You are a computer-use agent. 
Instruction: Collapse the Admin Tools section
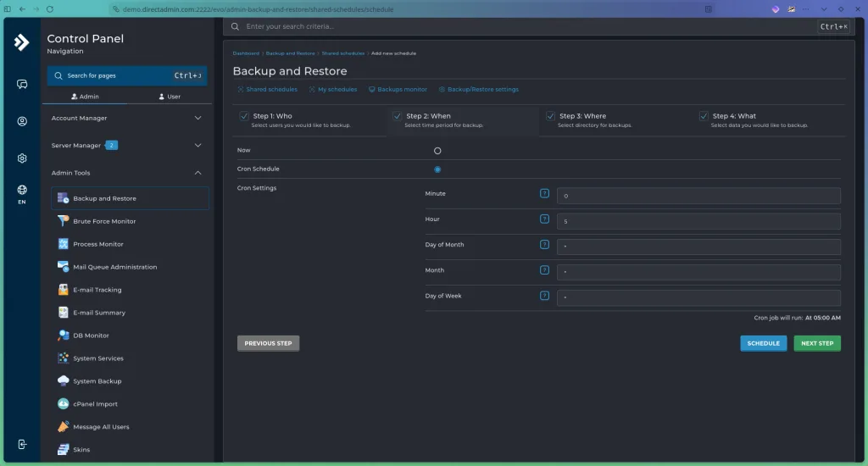pos(127,173)
